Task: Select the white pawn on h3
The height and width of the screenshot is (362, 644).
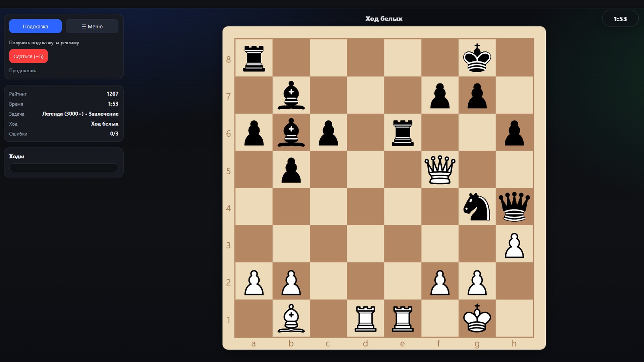Action: [514, 244]
